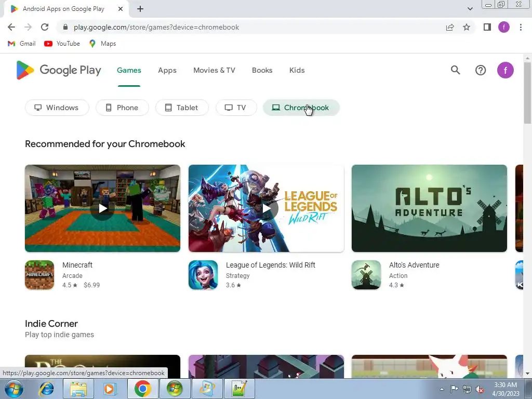Close the Android Apps on Google Play tab
The width and height of the screenshot is (532, 399).
[121, 9]
